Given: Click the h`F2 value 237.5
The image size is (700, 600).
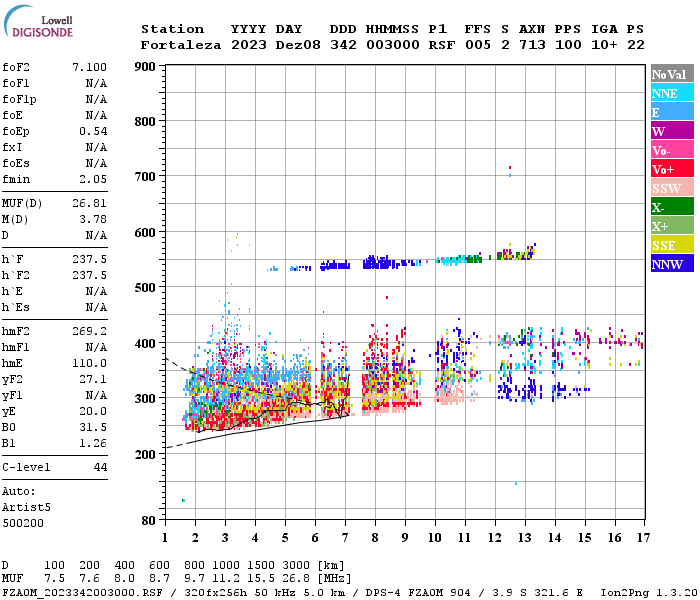Looking at the screenshot, I should click(x=89, y=275).
